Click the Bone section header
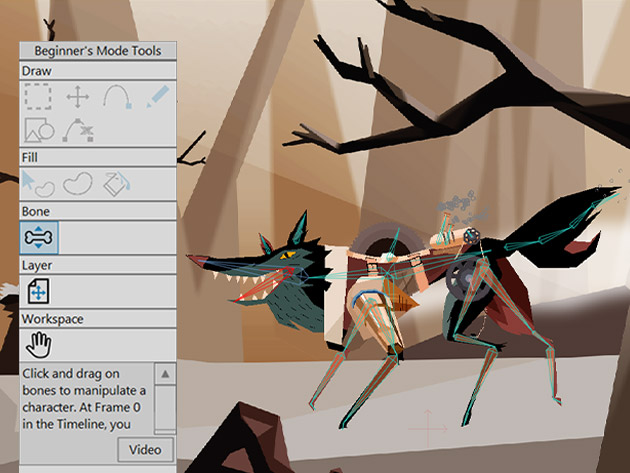The image size is (630, 473). point(98,211)
